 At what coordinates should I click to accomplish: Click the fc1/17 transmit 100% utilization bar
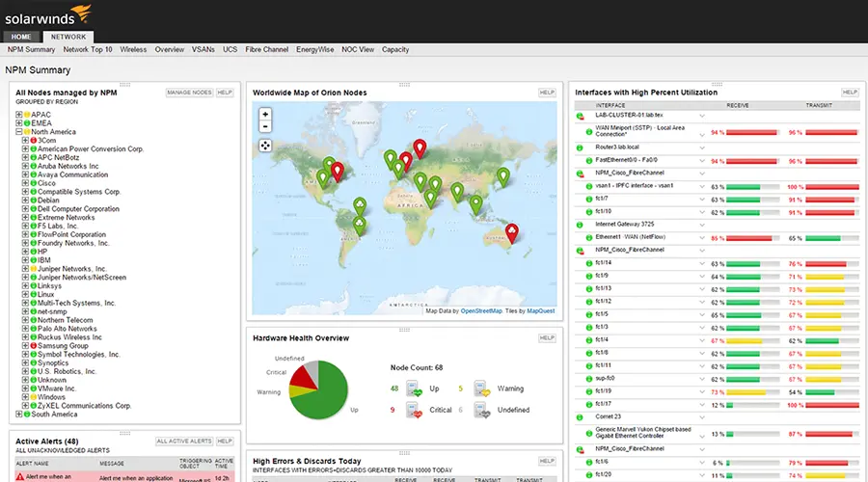point(832,406)
